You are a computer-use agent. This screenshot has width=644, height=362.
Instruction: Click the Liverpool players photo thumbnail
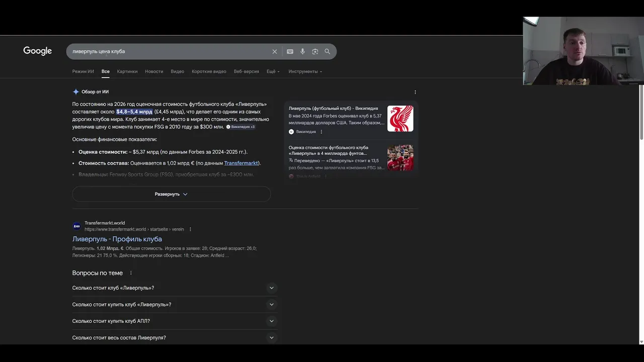(x=400, y=158)
